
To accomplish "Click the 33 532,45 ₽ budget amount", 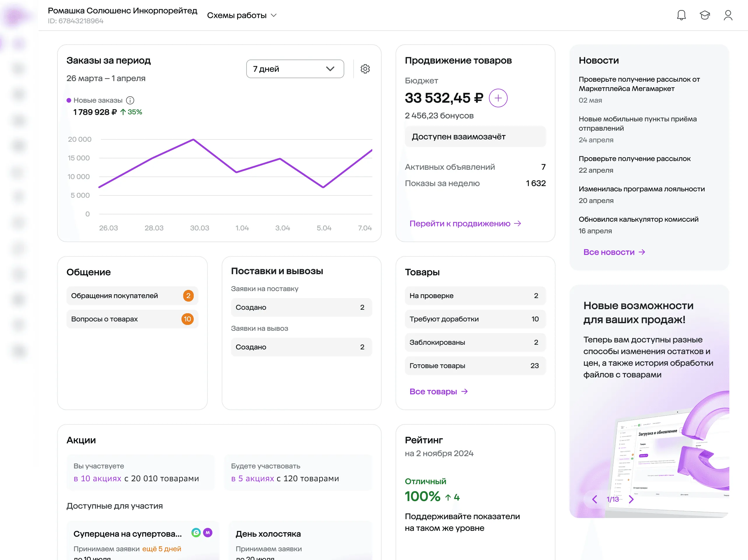I will point(444,98).
